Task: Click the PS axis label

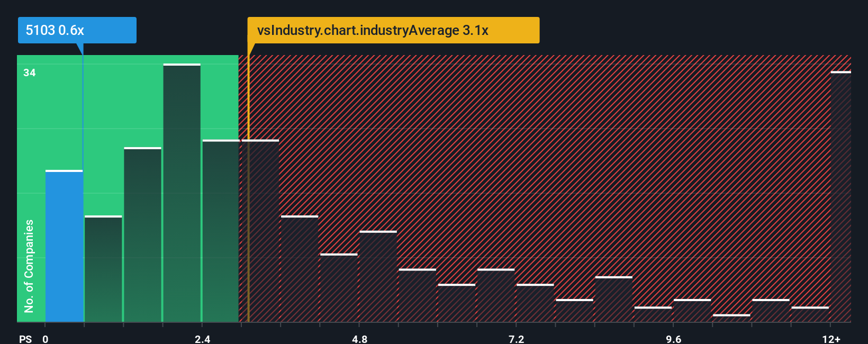Action: pyautogui.click(x=25, y=339)
